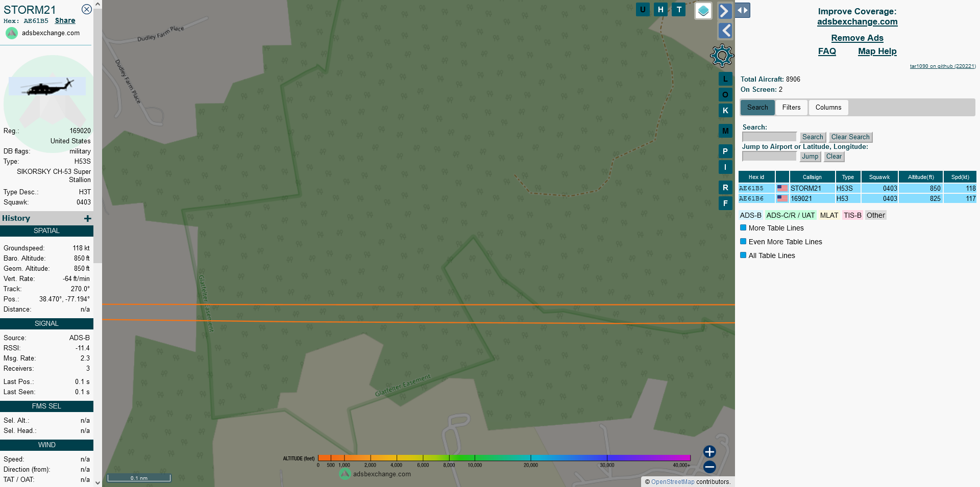Screen dimensions: 980x487
Task: Enable Even More Table Lines checkbox
Action: click(x=743, y=242)
